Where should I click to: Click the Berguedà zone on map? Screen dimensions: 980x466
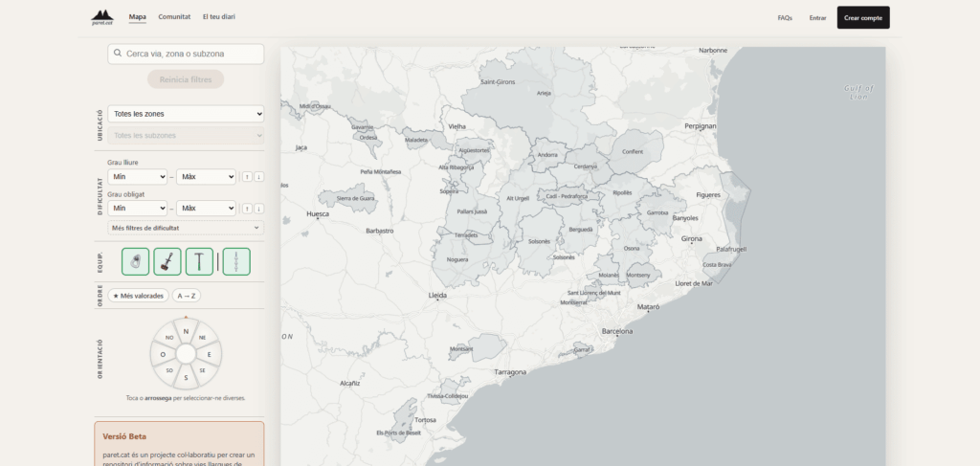point(581,230)
